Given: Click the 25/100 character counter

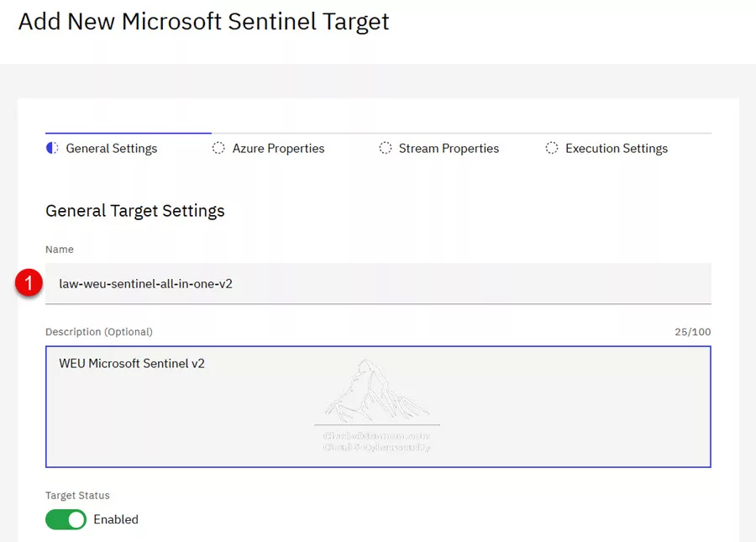Looking at the screenshot, I should click(692, 332).
